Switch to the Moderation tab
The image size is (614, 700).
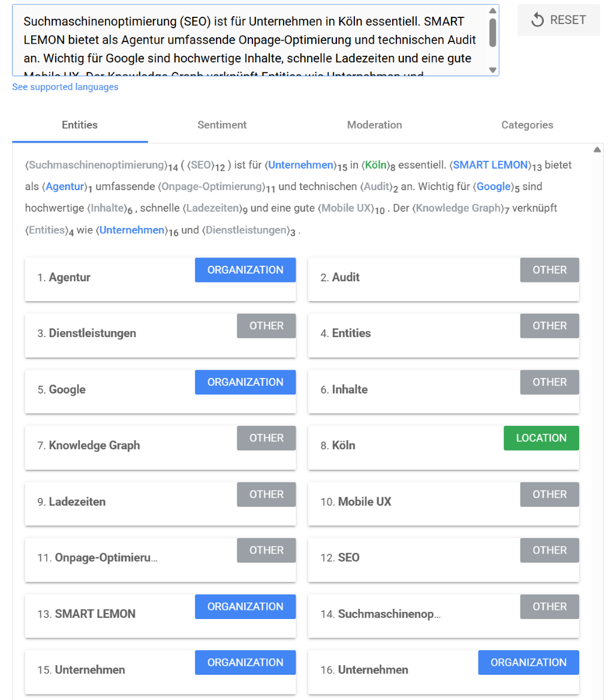374,125
